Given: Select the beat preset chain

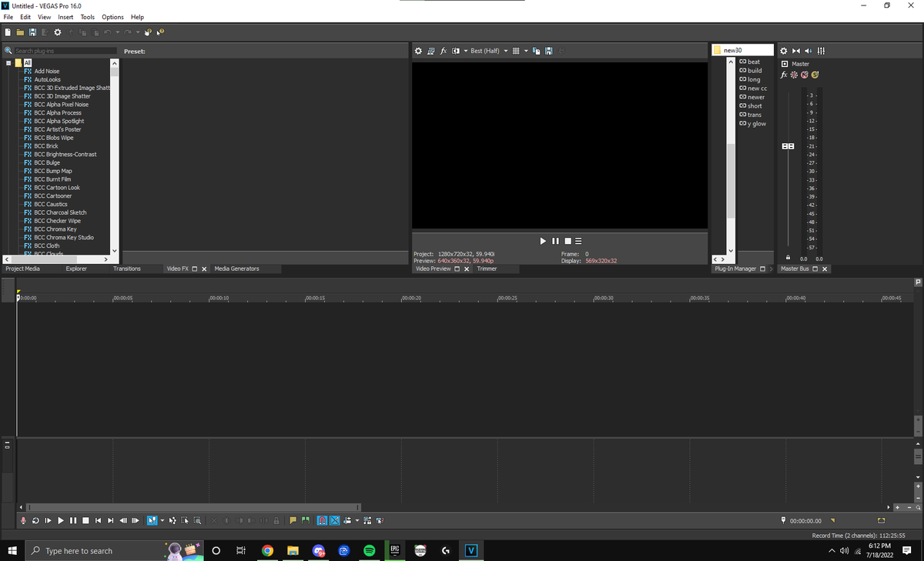Looking at the screenshot, I should coord(753,62).
